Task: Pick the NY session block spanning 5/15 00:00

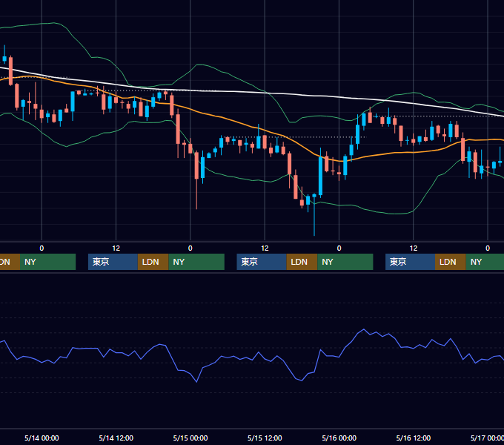Action: pyautogui.click(x=196, y=262)
